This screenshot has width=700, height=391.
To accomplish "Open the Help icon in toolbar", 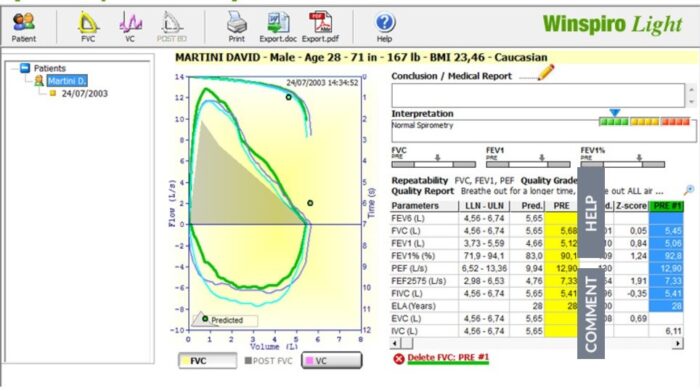I will [x=384, y=27].
